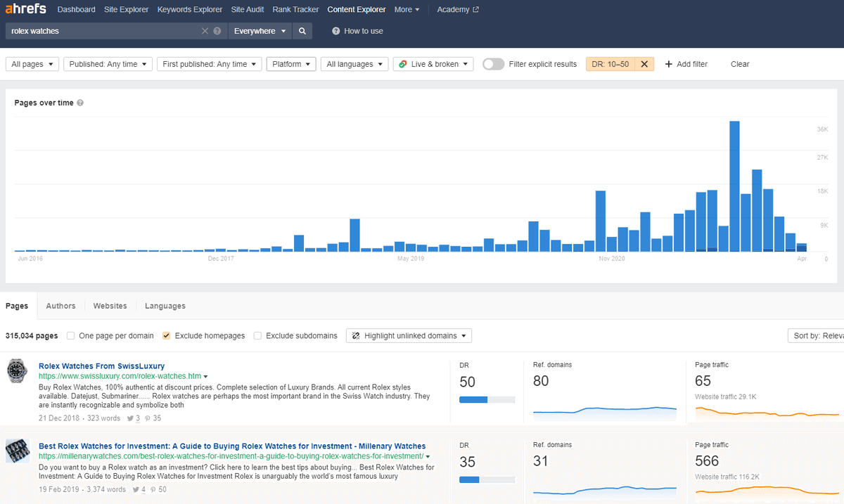
Task: Check Exclude subdomains
Action: click(257, 336)
